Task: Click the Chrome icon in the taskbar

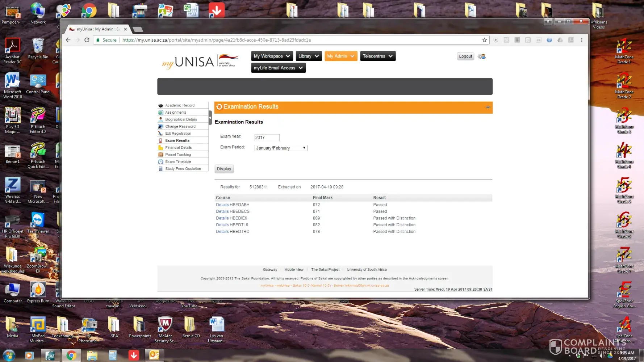Action: coord(71,355)
